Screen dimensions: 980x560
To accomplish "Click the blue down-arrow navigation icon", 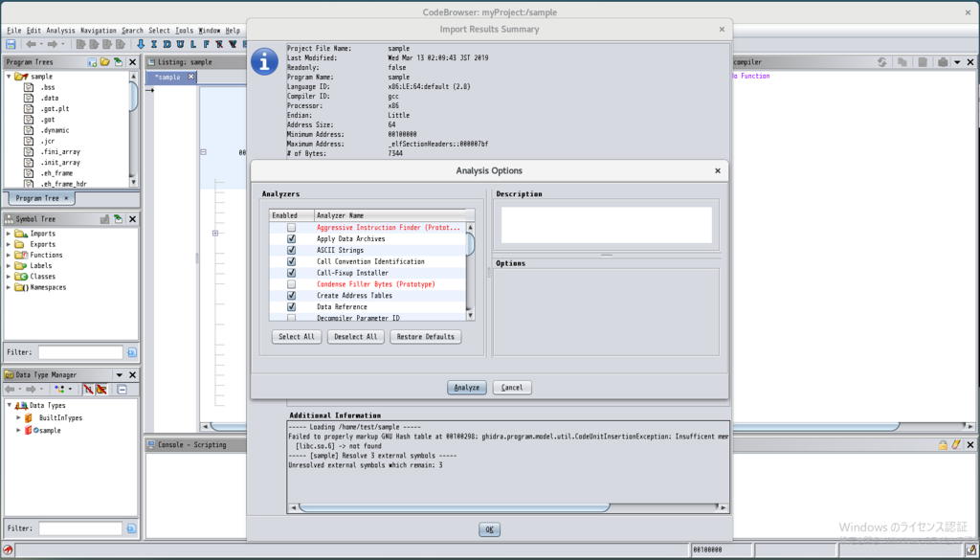I will click(x=141, y=44).
